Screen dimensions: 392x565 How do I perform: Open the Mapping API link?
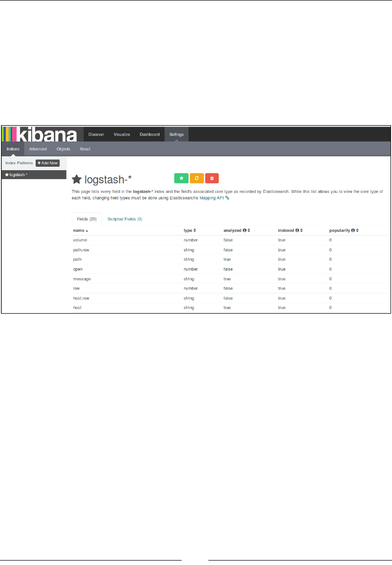(x=212, y=198)
